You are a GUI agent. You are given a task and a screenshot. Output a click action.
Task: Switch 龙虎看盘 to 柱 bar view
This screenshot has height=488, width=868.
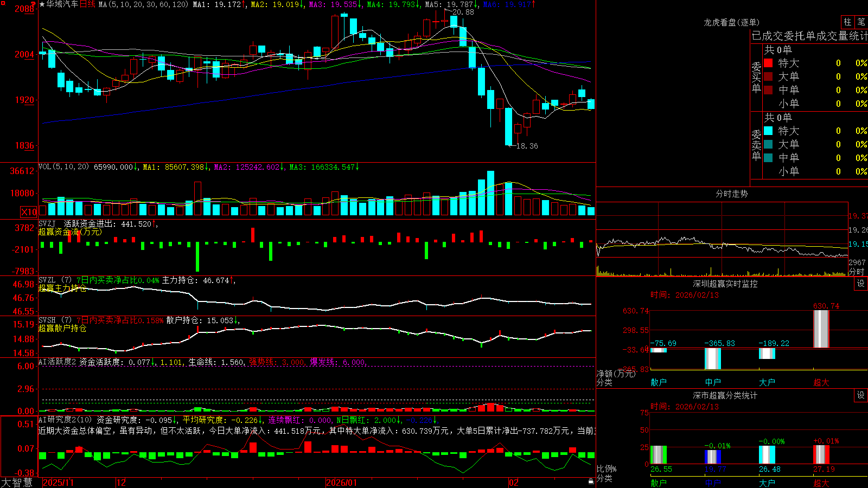coord(847,22)
